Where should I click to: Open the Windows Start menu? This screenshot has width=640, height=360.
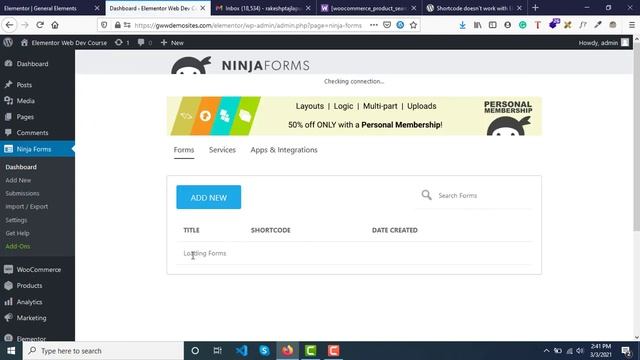[11, 351]
